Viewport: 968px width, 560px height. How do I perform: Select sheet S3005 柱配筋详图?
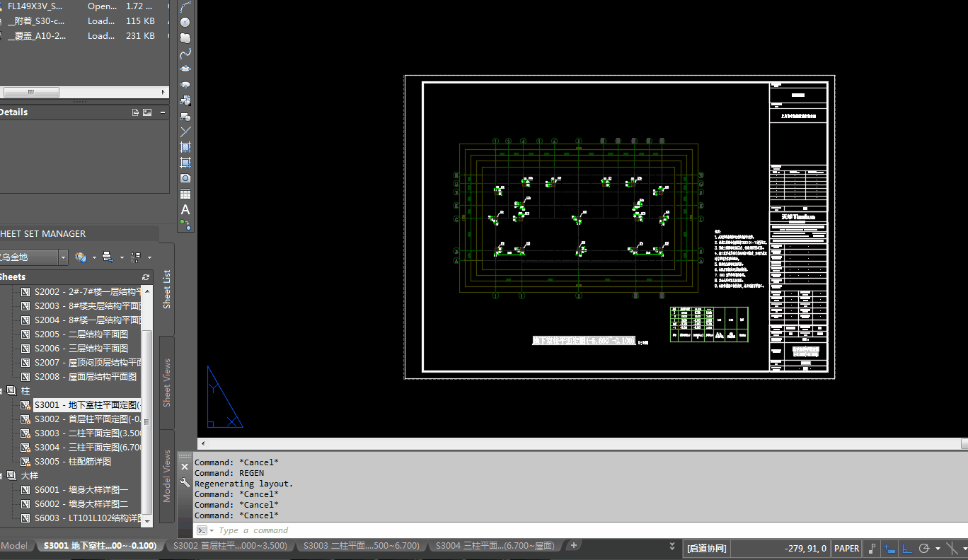(x=72, y=462)
